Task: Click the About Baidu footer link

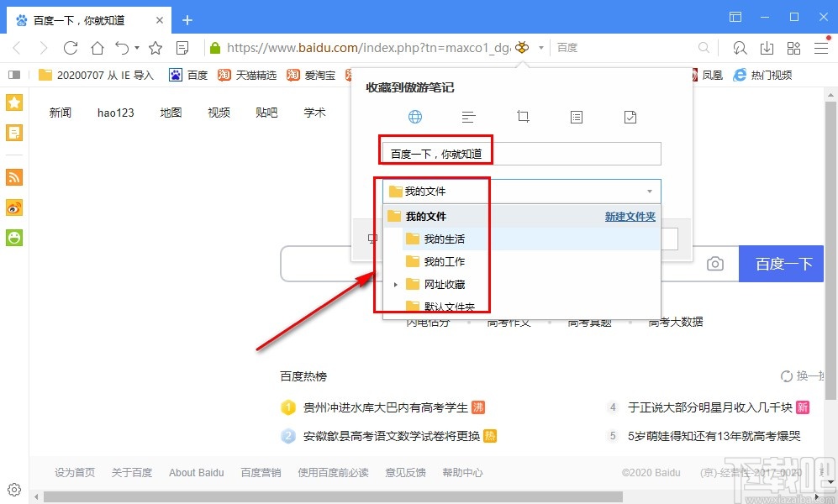Action: tap(196, 472)
